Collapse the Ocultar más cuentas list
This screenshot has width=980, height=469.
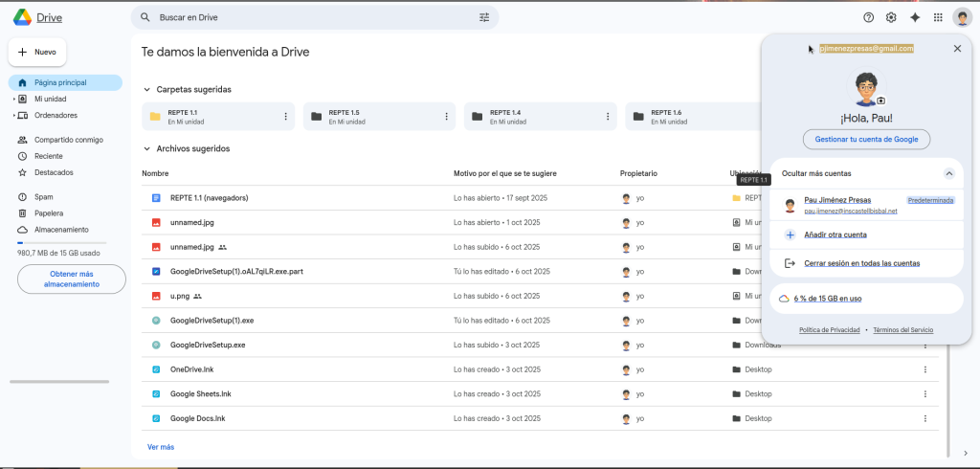[948, 173]
